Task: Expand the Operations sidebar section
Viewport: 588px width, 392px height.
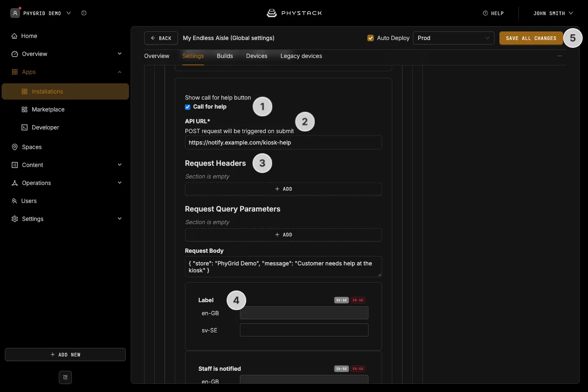Action: (x=120, y=183)
